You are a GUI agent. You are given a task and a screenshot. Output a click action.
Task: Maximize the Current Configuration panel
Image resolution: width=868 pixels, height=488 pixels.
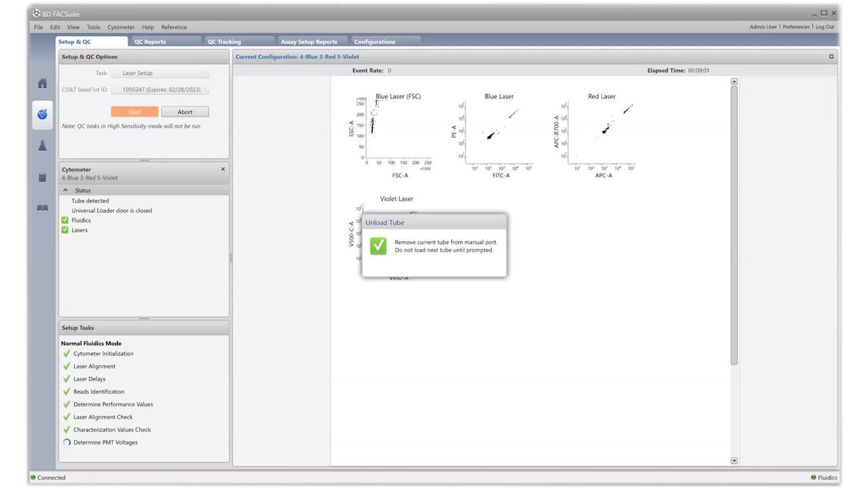point(831,57)
